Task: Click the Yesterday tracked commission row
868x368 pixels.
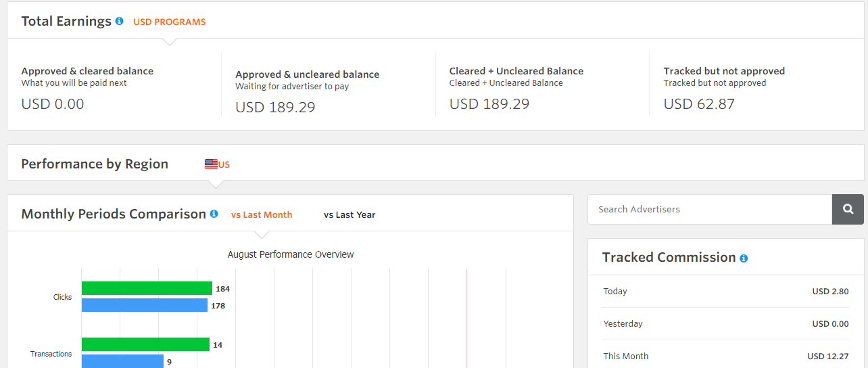Action: [725, 324]
